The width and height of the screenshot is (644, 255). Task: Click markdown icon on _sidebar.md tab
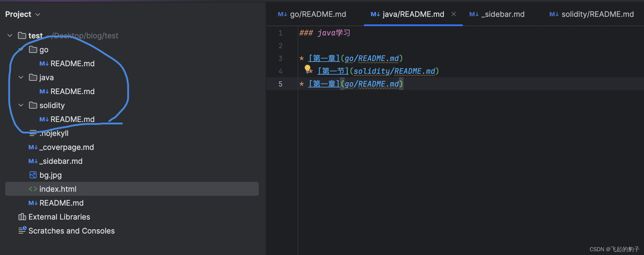pyautogui.click(x=474, y=14)
